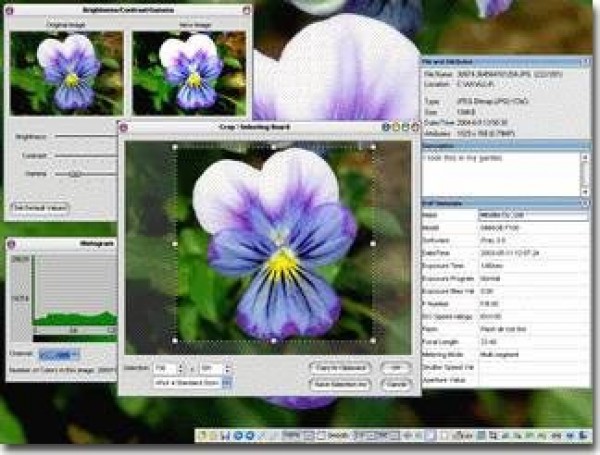Click the top-left crop selection handle

175,147
